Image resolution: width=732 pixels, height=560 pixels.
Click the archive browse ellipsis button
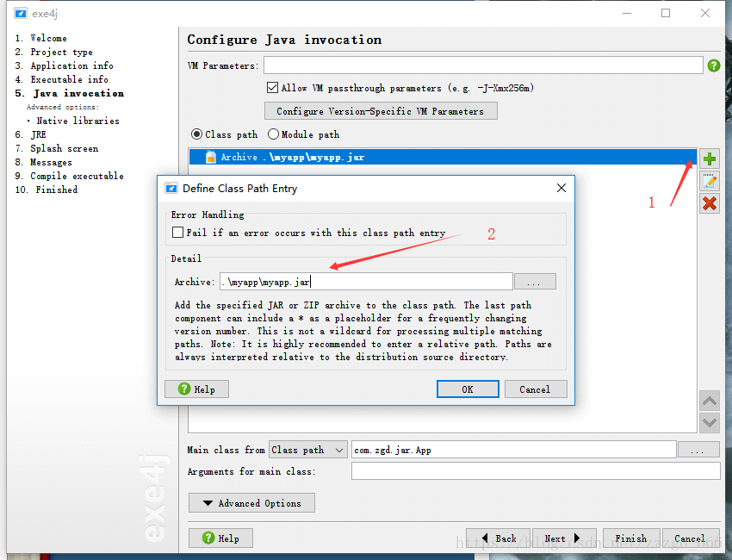click(535, 282)
